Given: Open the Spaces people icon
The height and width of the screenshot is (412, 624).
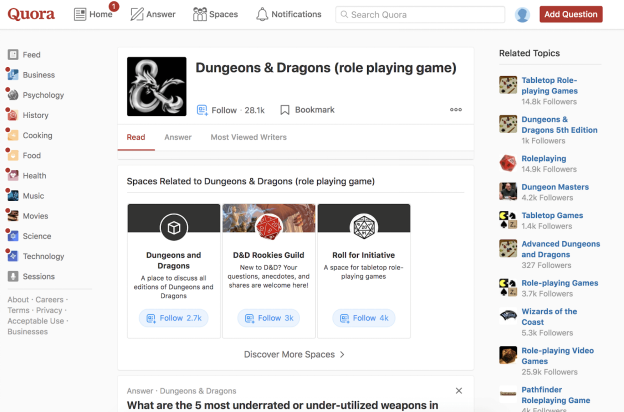Looking at the screenshot, I should pyautogui.click(x=200, y=14).
